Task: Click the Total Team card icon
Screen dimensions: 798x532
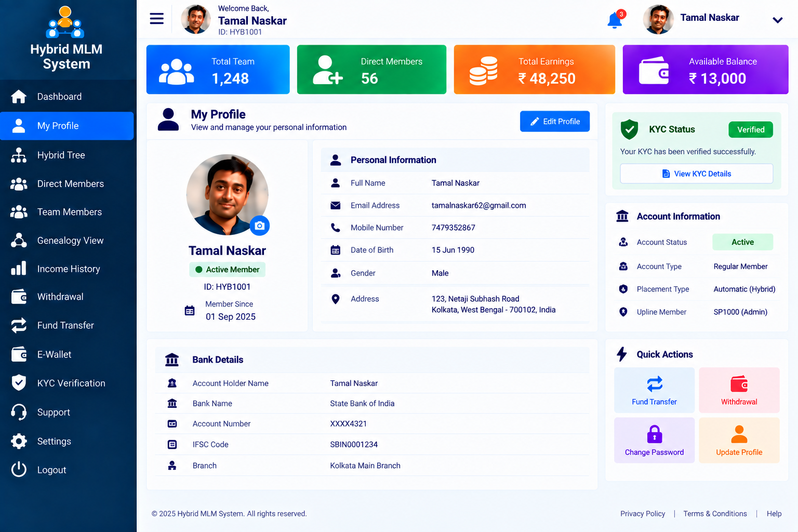Action: (177, 72)
